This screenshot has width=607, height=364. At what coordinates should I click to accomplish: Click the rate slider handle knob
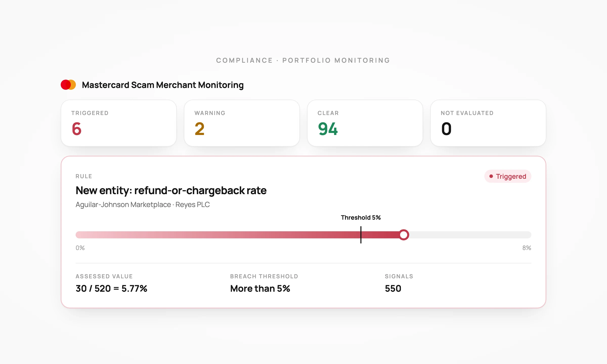(x=404, y=235)
